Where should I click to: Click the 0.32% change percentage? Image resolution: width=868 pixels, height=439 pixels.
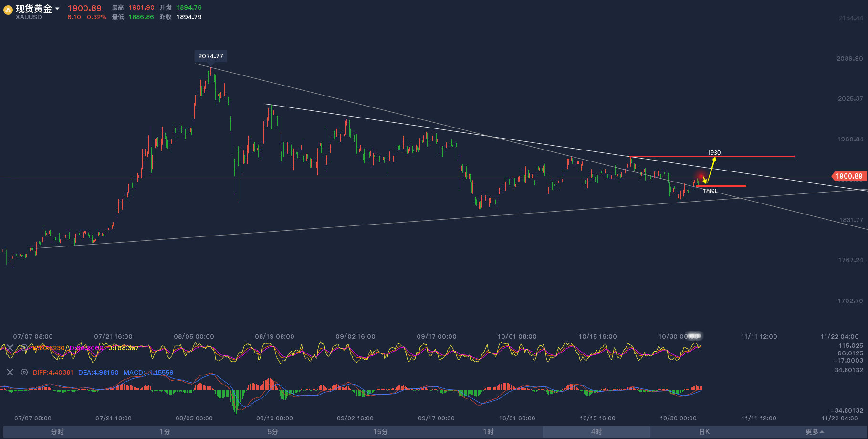point(97,17)
